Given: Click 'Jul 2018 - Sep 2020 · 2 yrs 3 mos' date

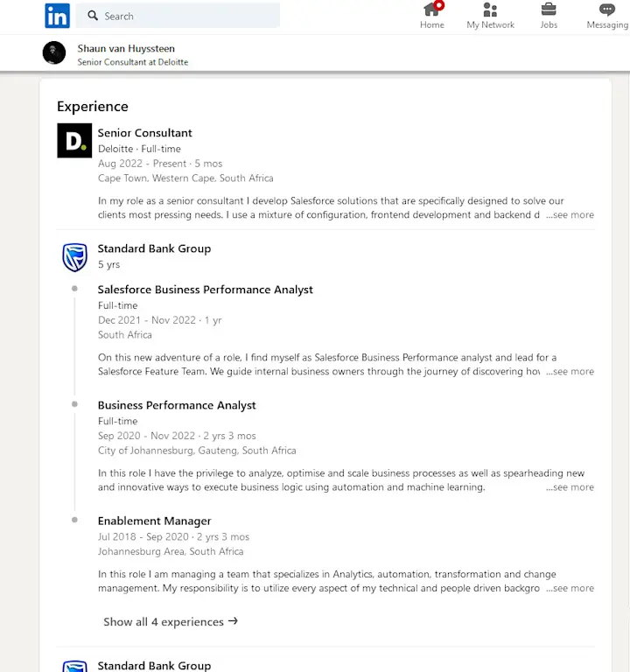Looking at the screenshot, I should coord(173,537).
